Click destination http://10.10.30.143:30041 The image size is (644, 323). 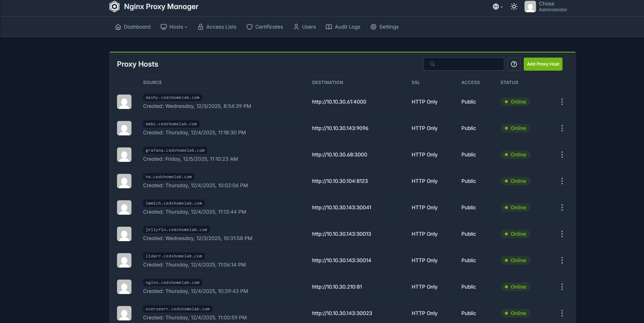coord(342,207)
